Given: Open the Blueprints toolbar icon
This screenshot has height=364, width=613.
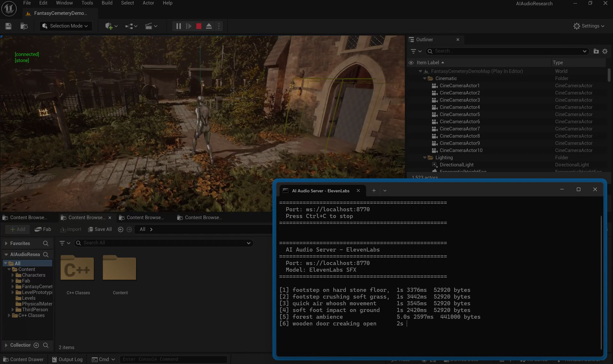Looking at the screenshot, I should [x=131, y=26].
